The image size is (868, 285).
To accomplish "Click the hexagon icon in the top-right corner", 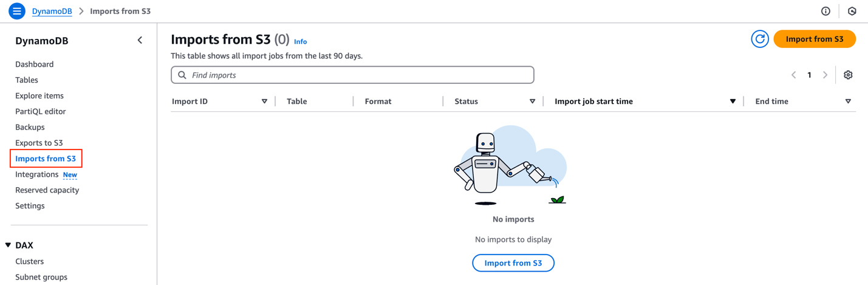I will click(x=852, y=11).
